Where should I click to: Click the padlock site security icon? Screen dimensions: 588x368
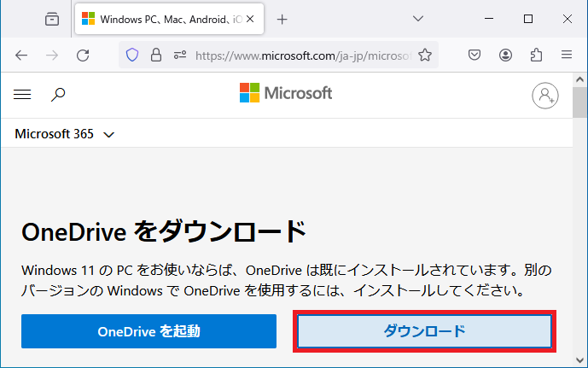tap(156, 55)
